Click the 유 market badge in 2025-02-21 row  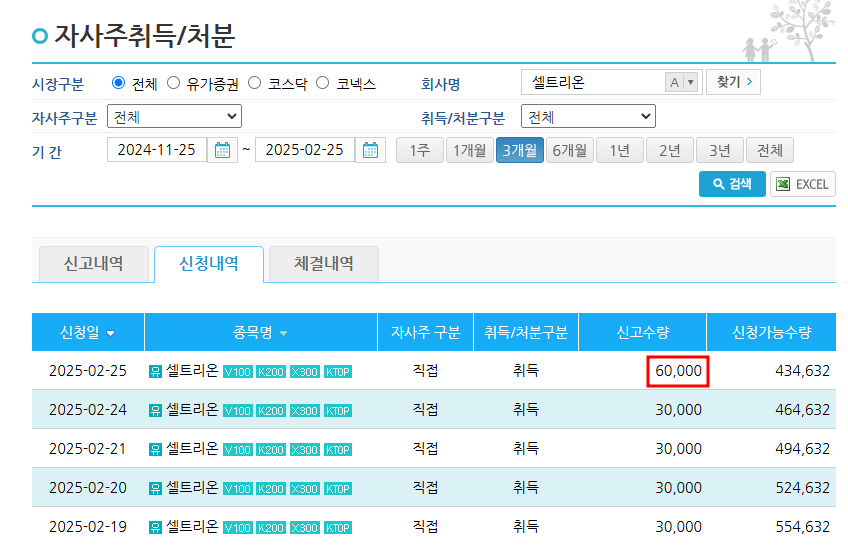[x=155, y=449]
